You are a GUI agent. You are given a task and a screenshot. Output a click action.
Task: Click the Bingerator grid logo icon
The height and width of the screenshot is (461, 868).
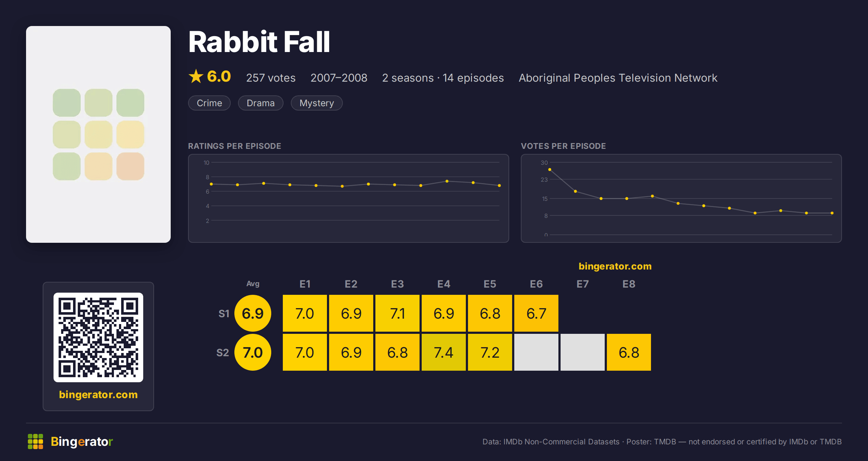point(35,441)
